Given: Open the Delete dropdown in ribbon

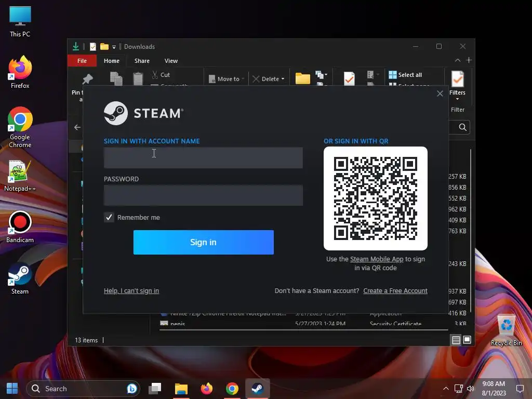Looking at the screenshot, I should coord(269,79).
